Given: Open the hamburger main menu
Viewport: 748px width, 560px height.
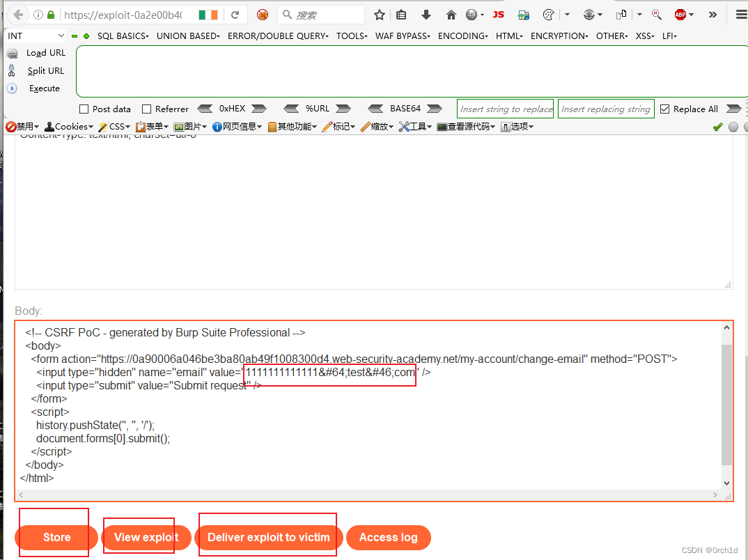Looking at the screenshot, I should pyautogui.click(x=741, y=15).
